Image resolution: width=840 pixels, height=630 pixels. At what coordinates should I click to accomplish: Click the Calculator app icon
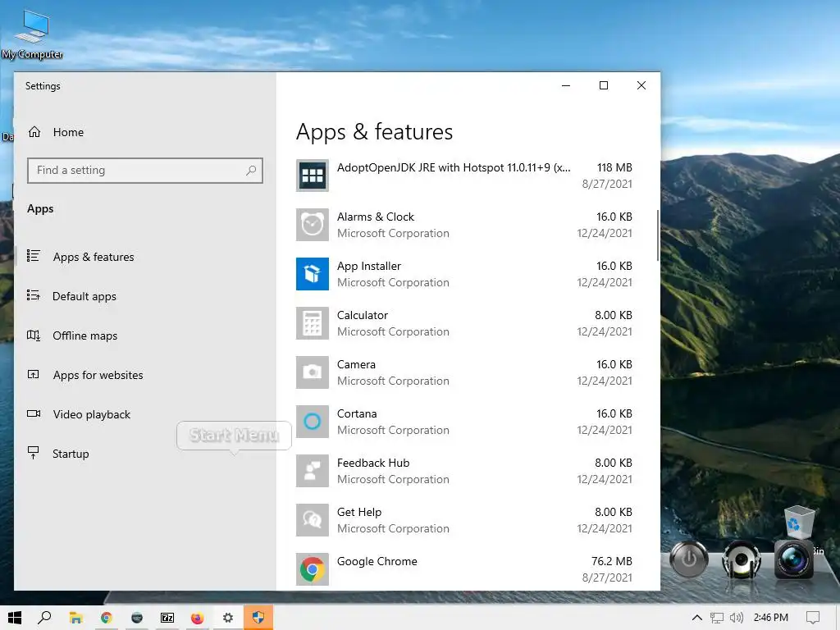click(x=313, y=323)
